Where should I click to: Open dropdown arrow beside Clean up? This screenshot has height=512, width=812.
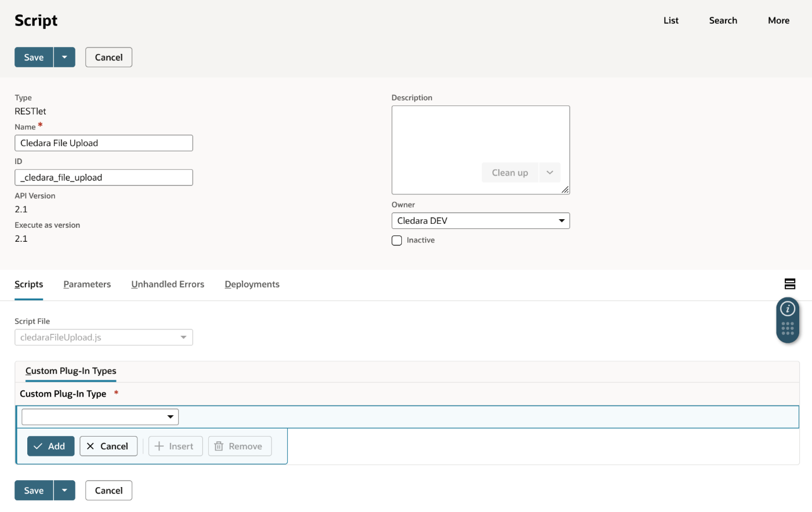[x=549, y=173]
